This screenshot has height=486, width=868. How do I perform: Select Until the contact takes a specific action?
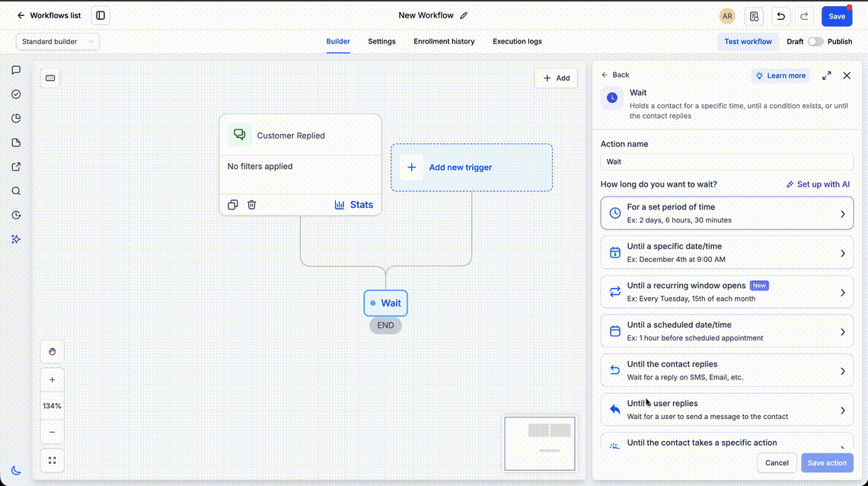click(727, 441)
